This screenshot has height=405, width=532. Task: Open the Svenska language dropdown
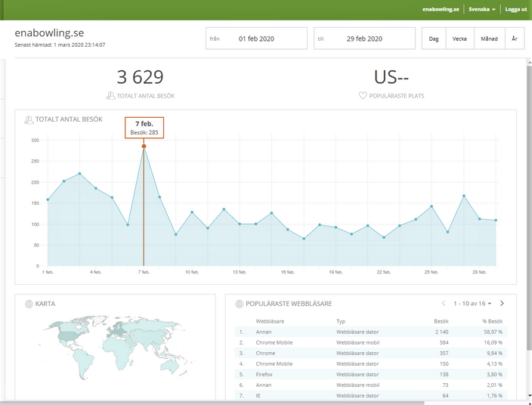[x=482, y=10]
